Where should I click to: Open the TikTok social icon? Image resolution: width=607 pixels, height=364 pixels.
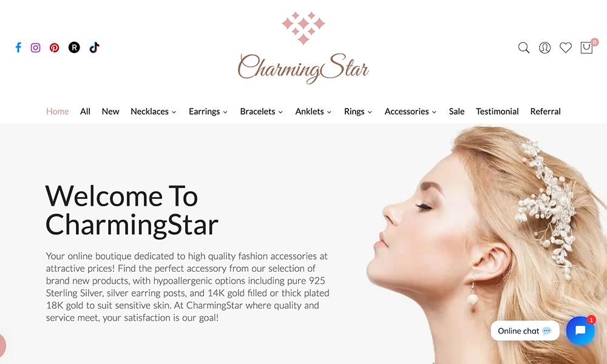[x=95, y=47]
